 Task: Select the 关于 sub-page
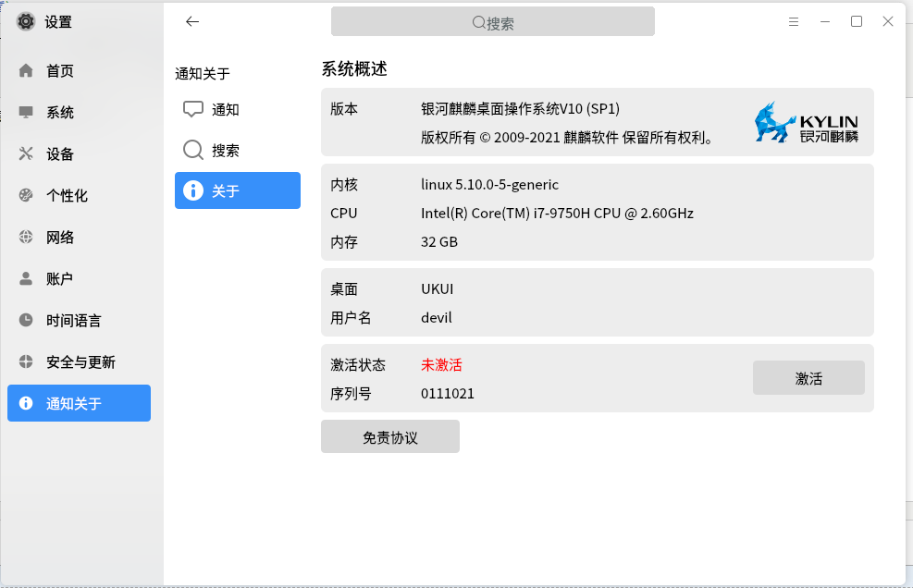(x=238, y=190)
